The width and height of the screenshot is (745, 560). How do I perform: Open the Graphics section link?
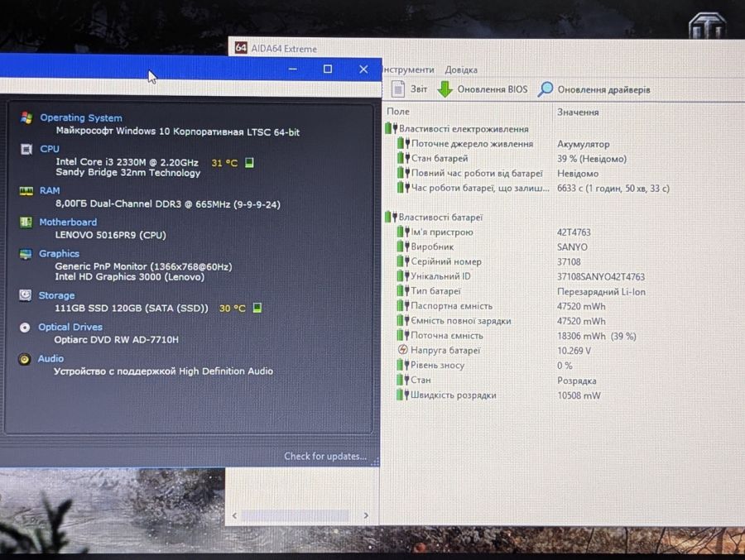(x=59, y=254)
